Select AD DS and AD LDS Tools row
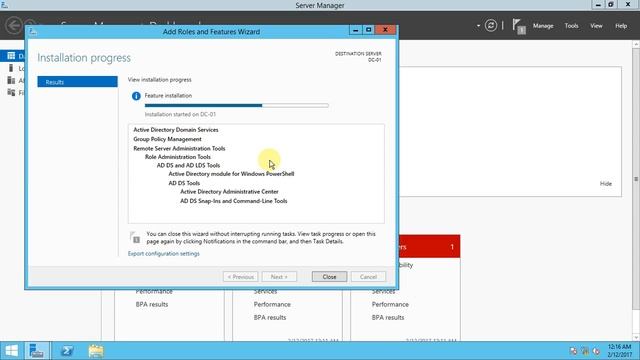Viewport: 640px width, 360px height. click(x=188, y=165)
